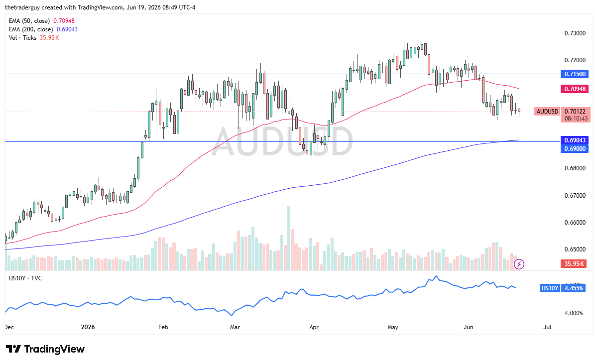Click the 35.95K value in volume legend

(x=49, y=38)
